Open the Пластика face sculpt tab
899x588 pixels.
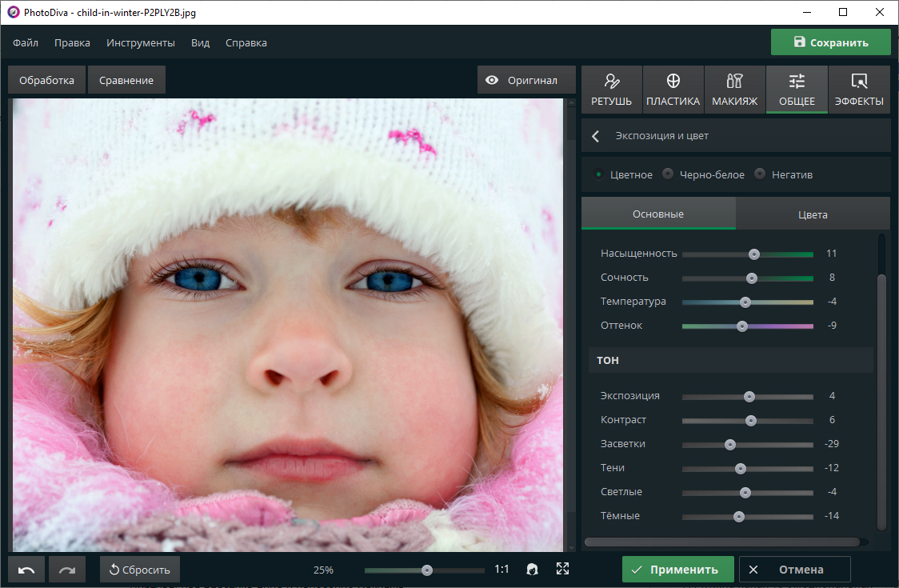pyautogui.click(x=673, y=90)
